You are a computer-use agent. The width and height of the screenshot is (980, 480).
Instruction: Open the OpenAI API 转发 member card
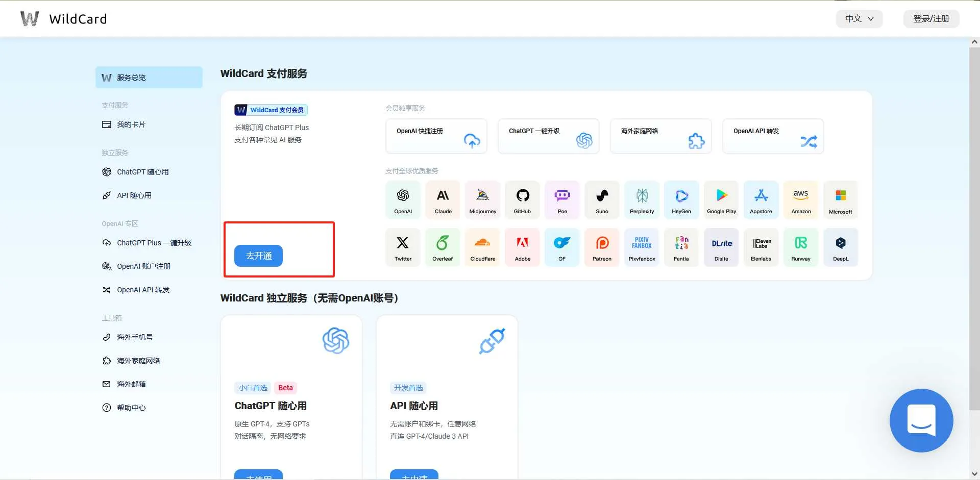773,136
